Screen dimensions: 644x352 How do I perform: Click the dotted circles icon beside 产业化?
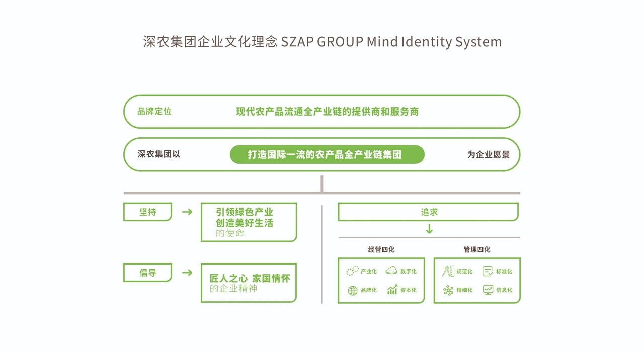point(352,271)
